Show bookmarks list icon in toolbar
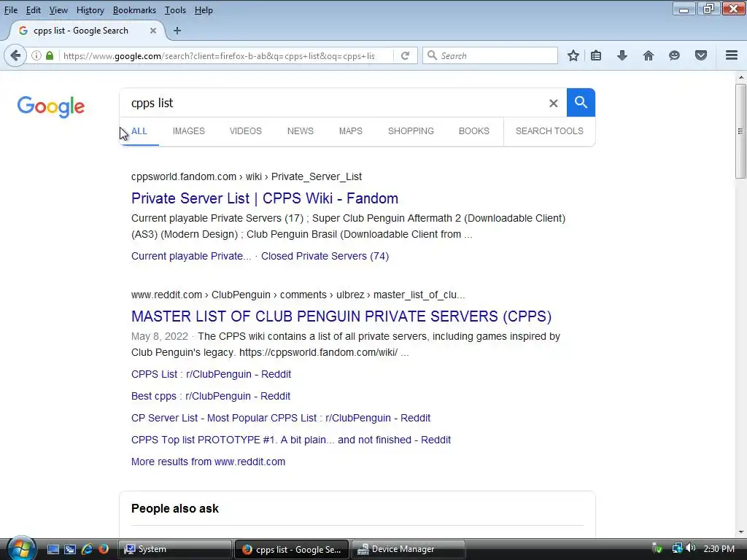This screenshot has height=560, width=747. [596, 55]
